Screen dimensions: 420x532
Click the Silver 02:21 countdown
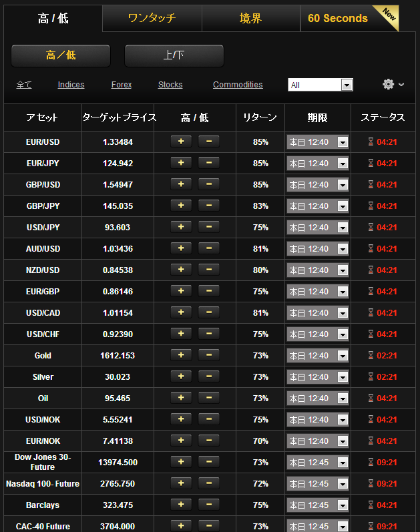click(x=387, y=377)
